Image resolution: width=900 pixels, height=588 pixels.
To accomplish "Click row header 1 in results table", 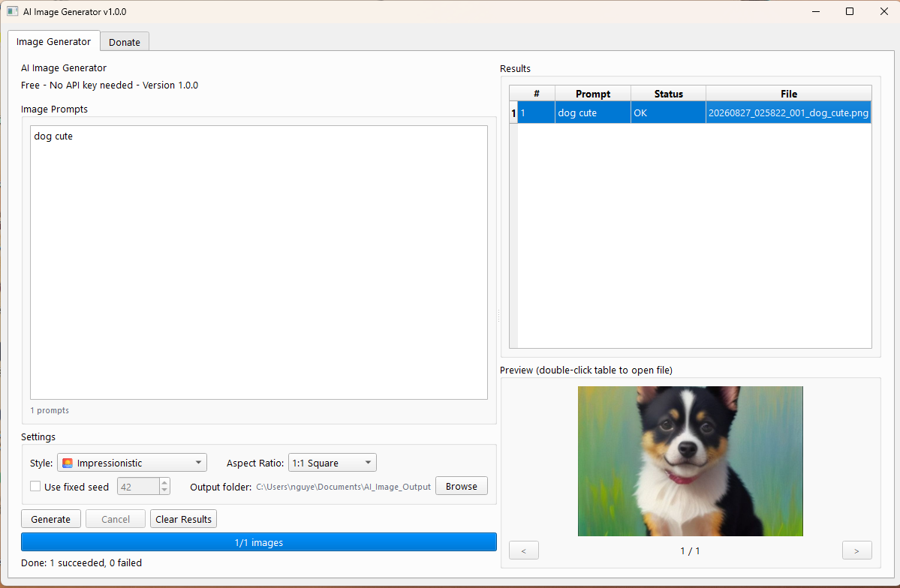I will pos(513,113).
